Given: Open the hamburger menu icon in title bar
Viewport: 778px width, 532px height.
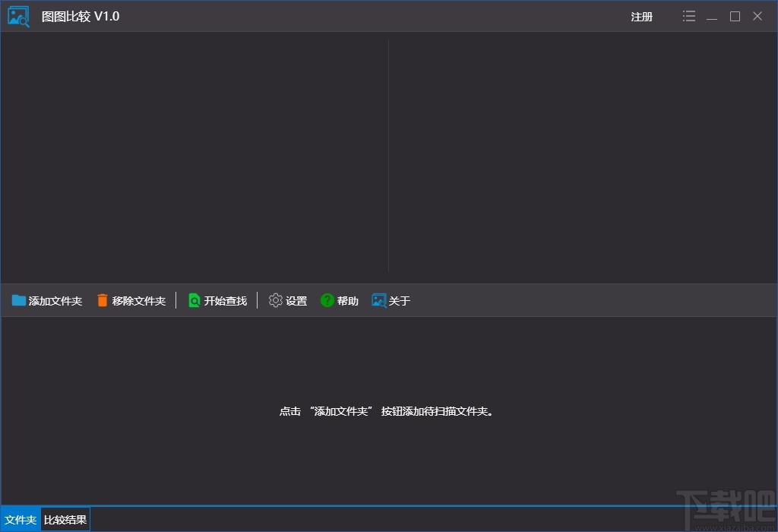Looking at the screenshot, I should point(688,15).
